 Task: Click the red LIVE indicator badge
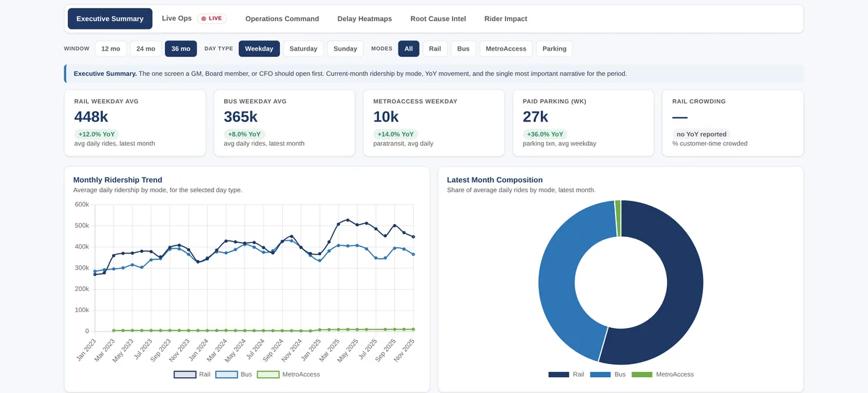click(x=213, y=19)
